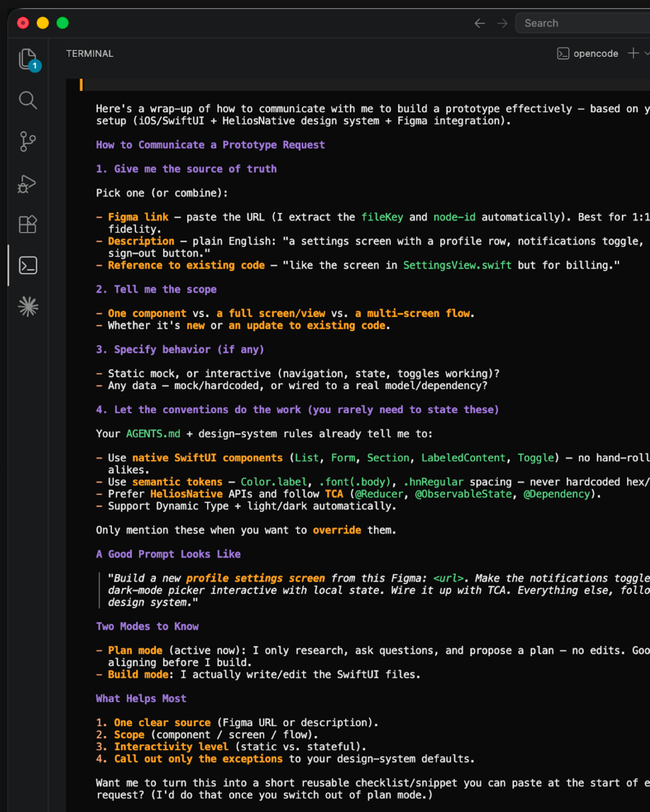Click the heading "2. Tell me the scope"

click(156, 290)
